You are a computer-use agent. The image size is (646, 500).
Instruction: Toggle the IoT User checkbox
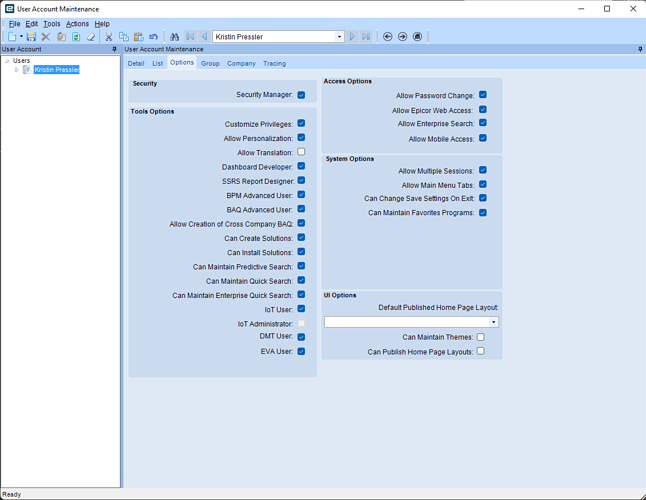(301, 309)
